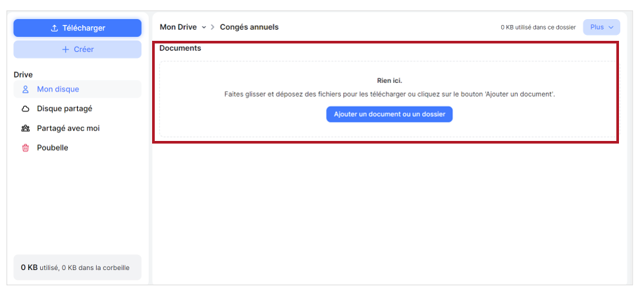Click the storage usage box at sidebar bottom
The image size is (644, 299).
point(77,267)
